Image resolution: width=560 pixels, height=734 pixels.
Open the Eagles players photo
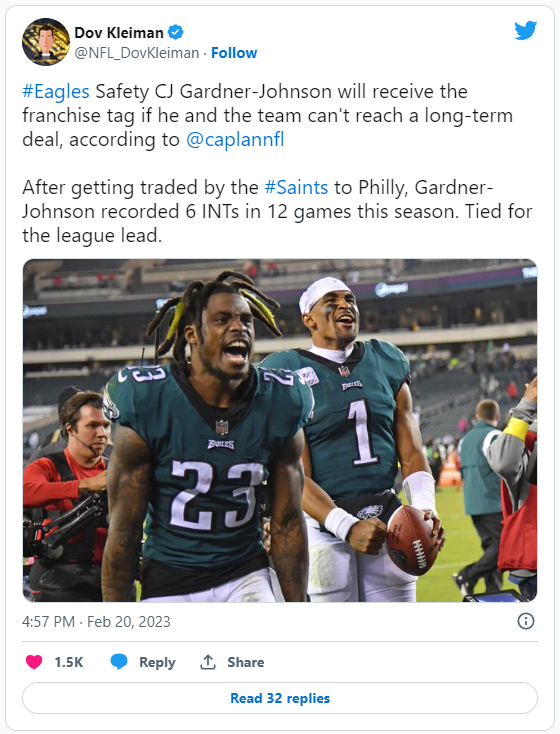[x=280, y=430]
